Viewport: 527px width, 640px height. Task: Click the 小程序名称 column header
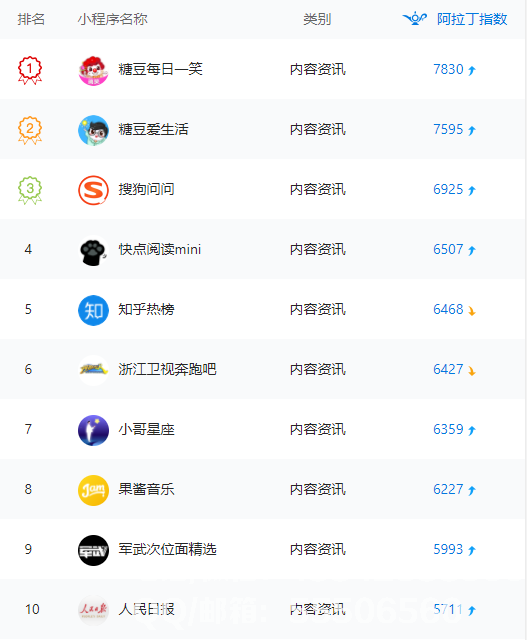coord(112,19)
